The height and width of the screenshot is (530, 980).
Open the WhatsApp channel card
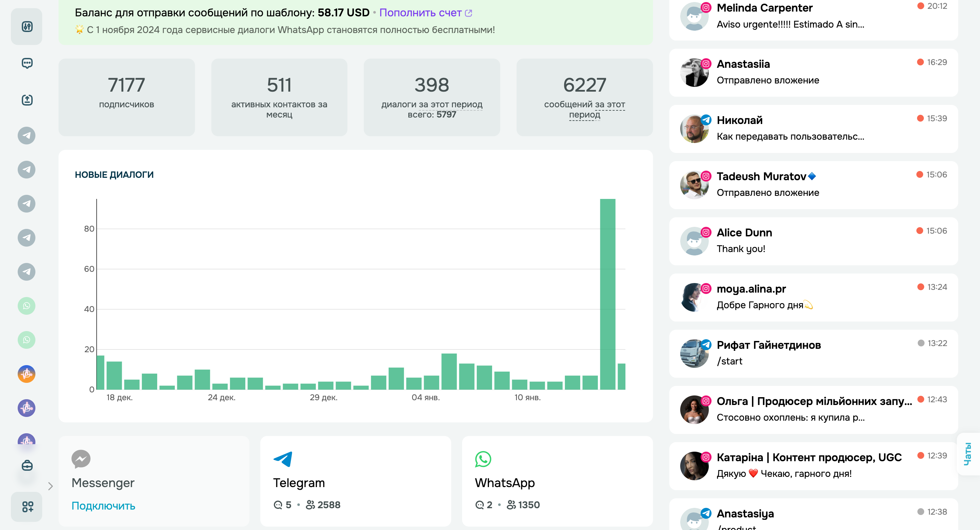coord(557,481)
